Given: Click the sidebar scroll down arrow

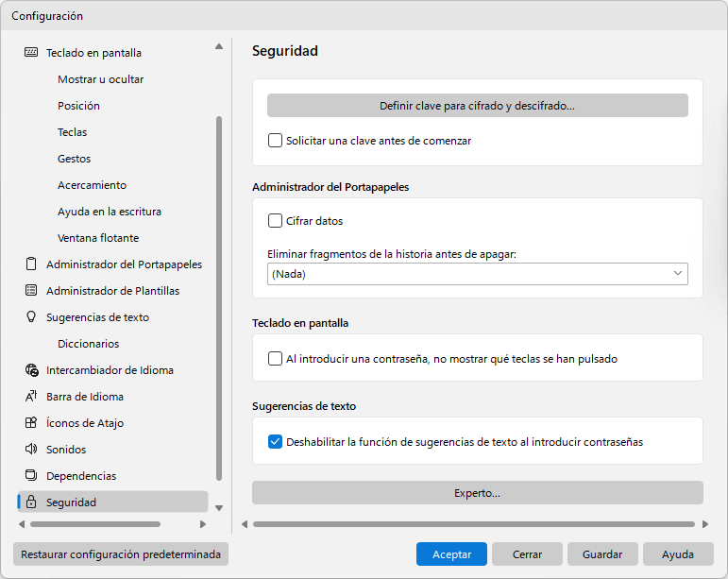Looking at the screenshot, I should coord(219,508).
